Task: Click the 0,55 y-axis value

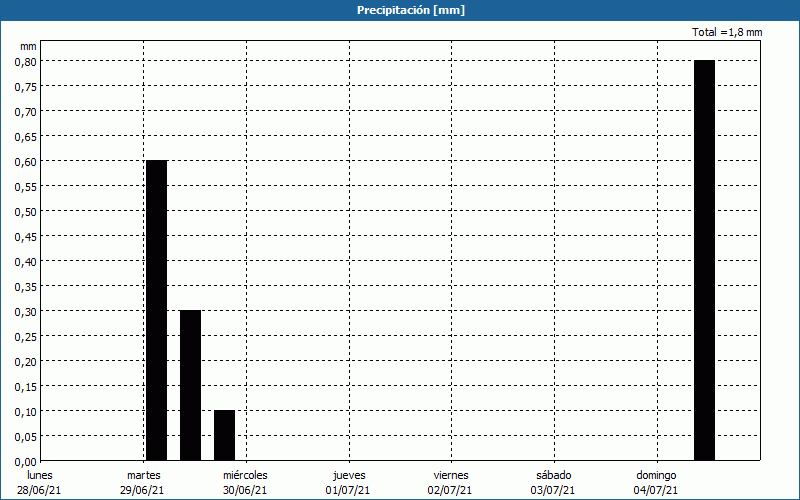Action: [26, 187]
